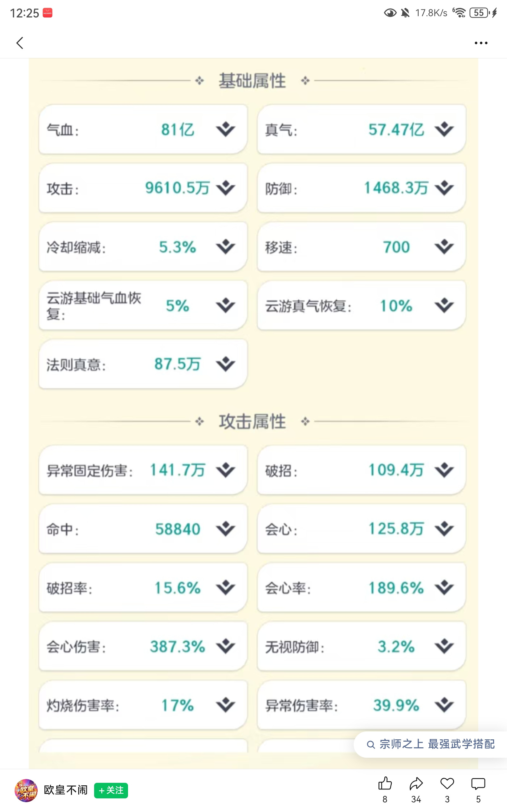Expand the 真气 57.47亿 chevron
507x812 pixels.
[x=444, y=129]
